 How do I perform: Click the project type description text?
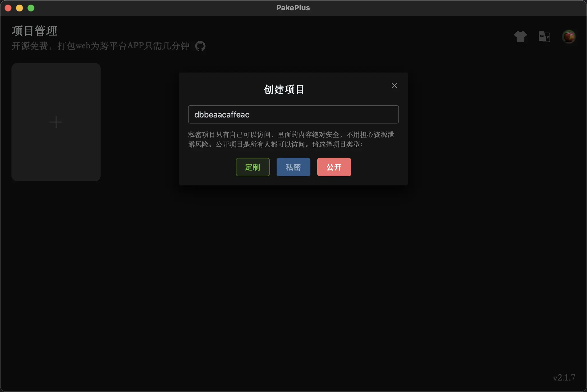pos(291,140)
